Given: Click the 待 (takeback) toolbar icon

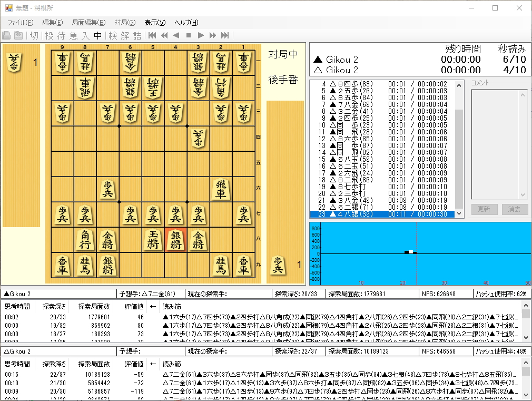Looking at the screenshot, I should point(62,36).
